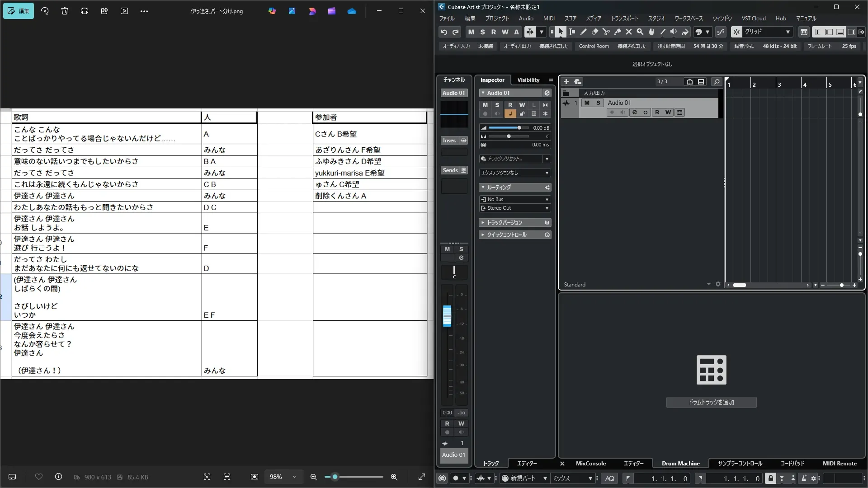Viewport: 868px width, 488px height.
Task: Click the 編集 button in Photos
Action: point(19,11)
